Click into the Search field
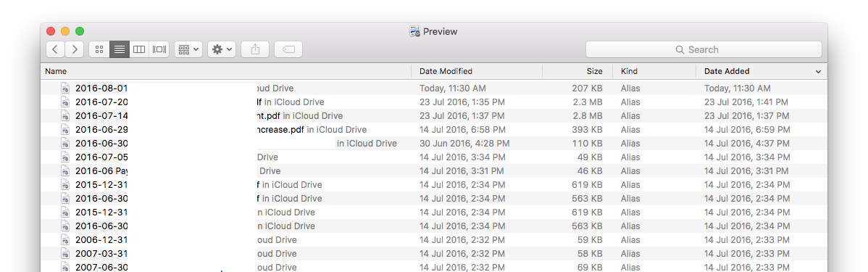The height and width of the screenshot is (272, 868). (704, 49)
